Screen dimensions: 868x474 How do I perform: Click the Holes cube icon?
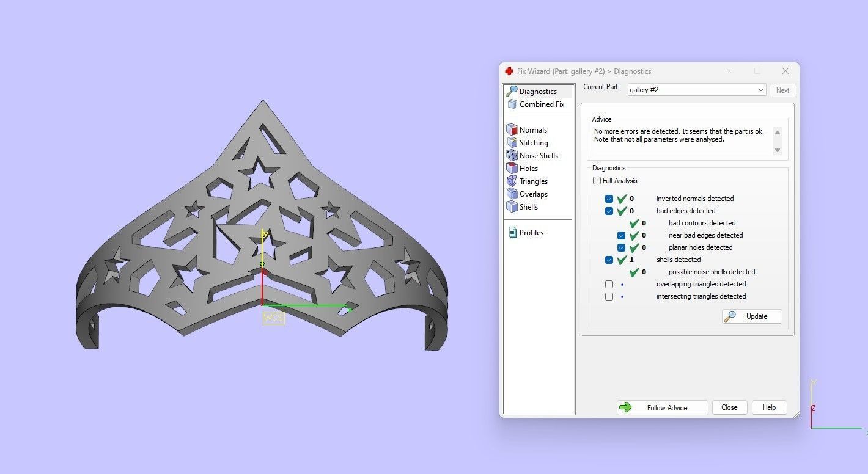tap(512, 169)
